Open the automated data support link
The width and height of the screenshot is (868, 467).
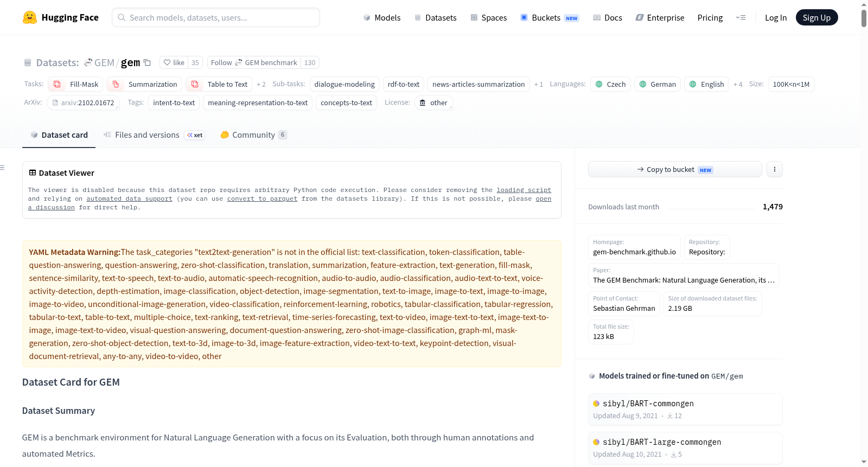point(129,199)
